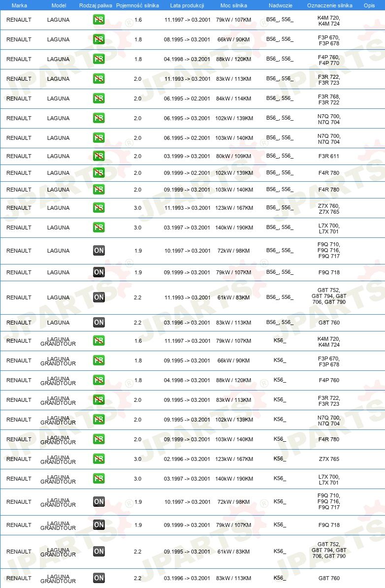Click the ON icon in the B56_ 61kW / 83KM row
The height and width of the screenshot is (588, 385).
(99, 297)
